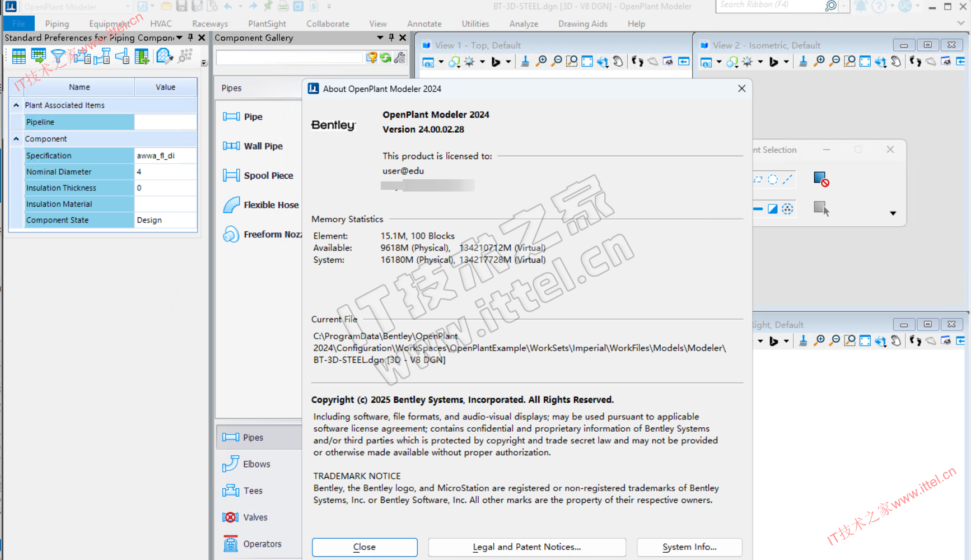Click Zoom In icon in View 1 toolbar

pyautogui.click(x=541, y=62)
